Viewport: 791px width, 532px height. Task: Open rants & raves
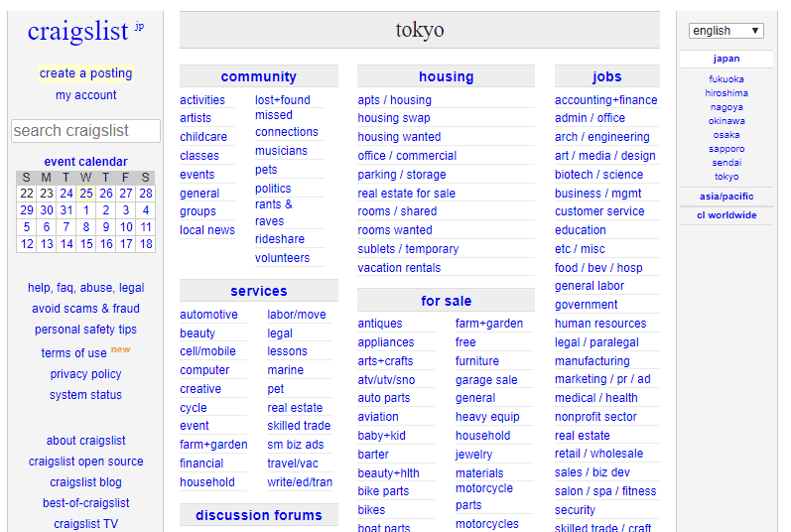pyautogui.click(x=273, y=212)
